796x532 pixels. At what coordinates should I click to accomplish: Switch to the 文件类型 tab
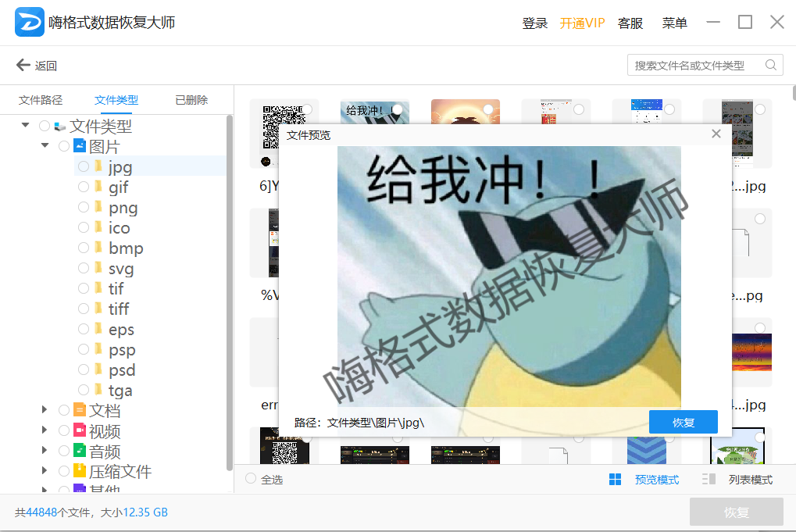coord(116,100)
